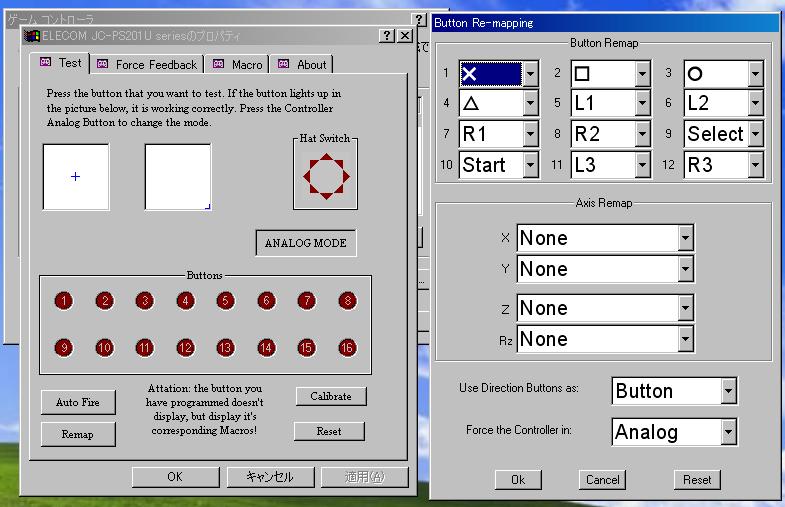Click button indicator 13 in Buttons group
The height and width of the screenshot is (507, 785).
click(x=225, y=347)
